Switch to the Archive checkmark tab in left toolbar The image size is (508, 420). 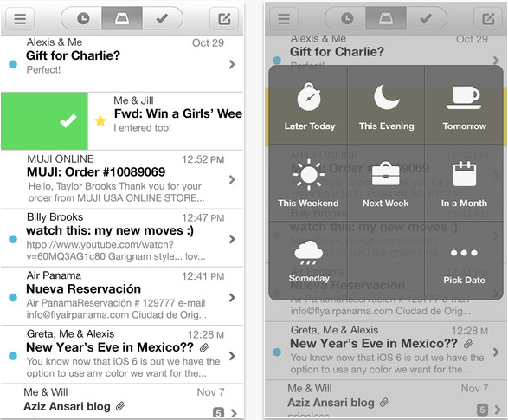tap(163, 18)
